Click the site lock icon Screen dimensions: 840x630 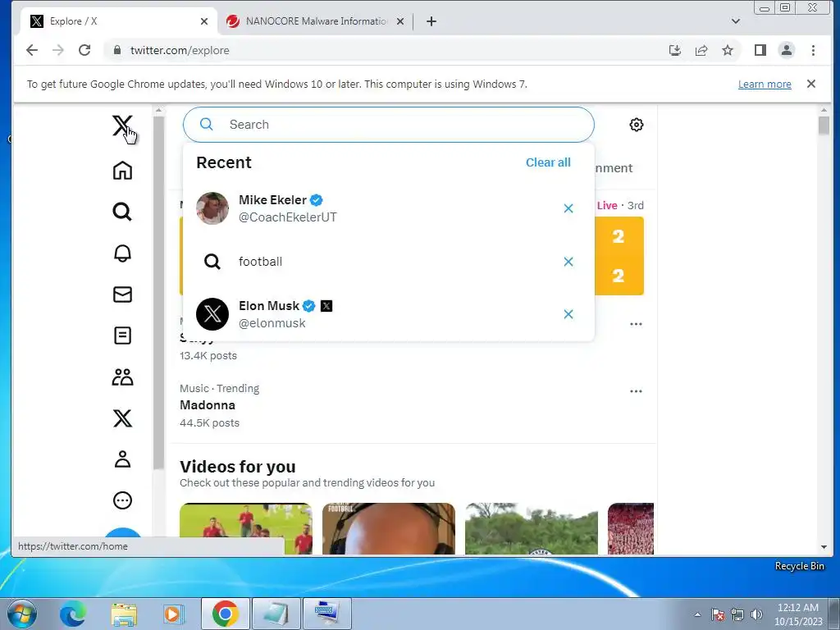tap(116, 50)
